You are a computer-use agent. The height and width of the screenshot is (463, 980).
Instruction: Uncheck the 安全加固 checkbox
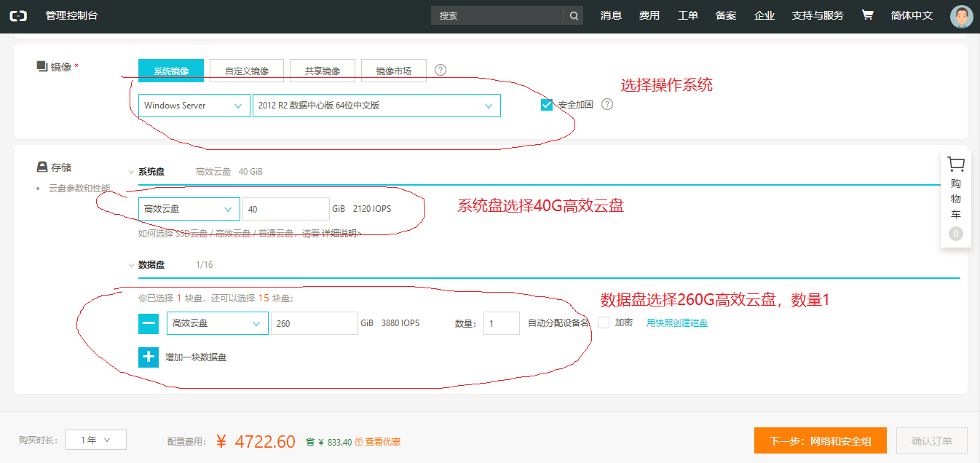547,105
